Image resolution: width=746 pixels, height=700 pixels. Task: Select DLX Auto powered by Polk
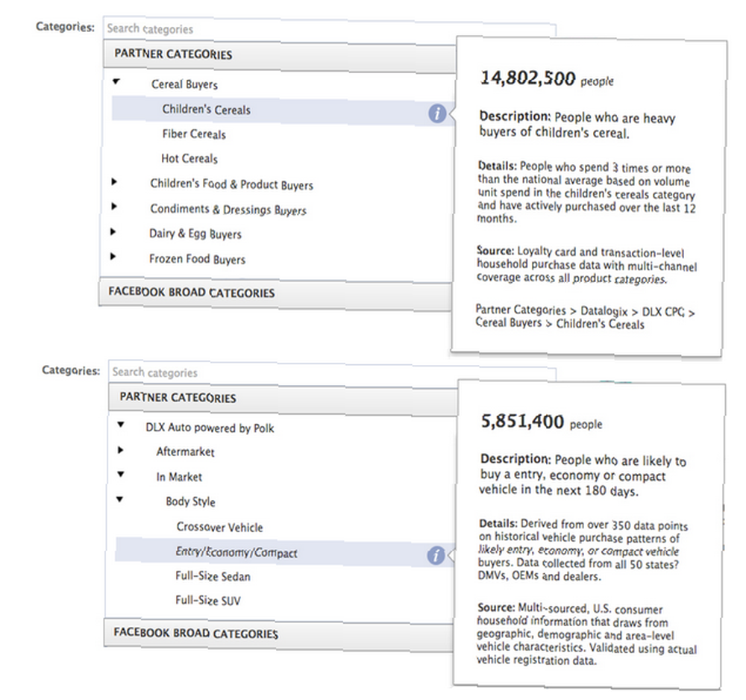point(210,428)
